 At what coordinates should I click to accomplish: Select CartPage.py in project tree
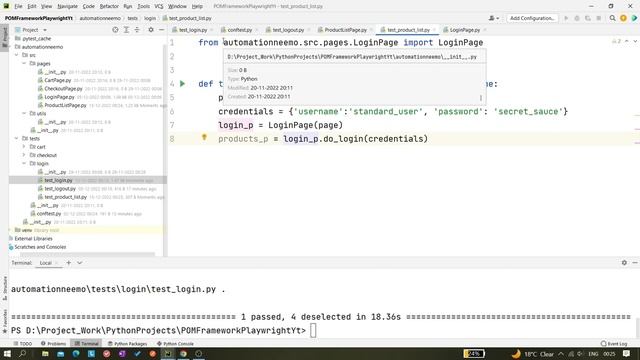[58, 80]
